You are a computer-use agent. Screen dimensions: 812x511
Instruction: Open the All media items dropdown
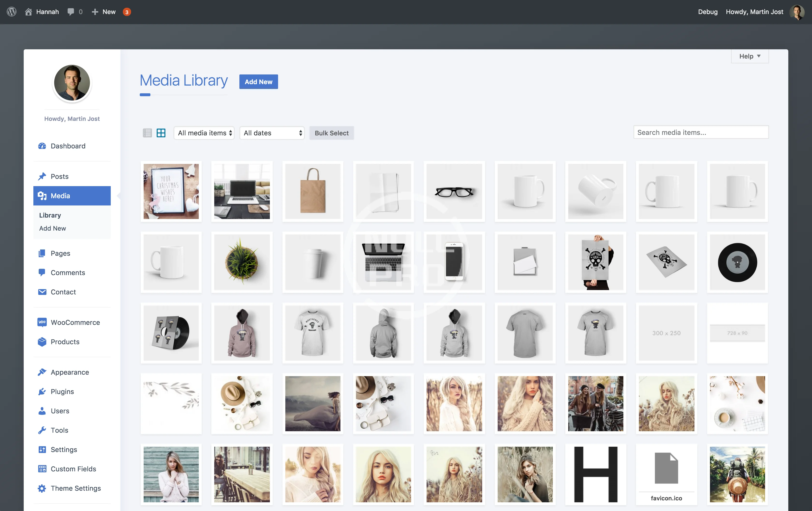point(204,133)
